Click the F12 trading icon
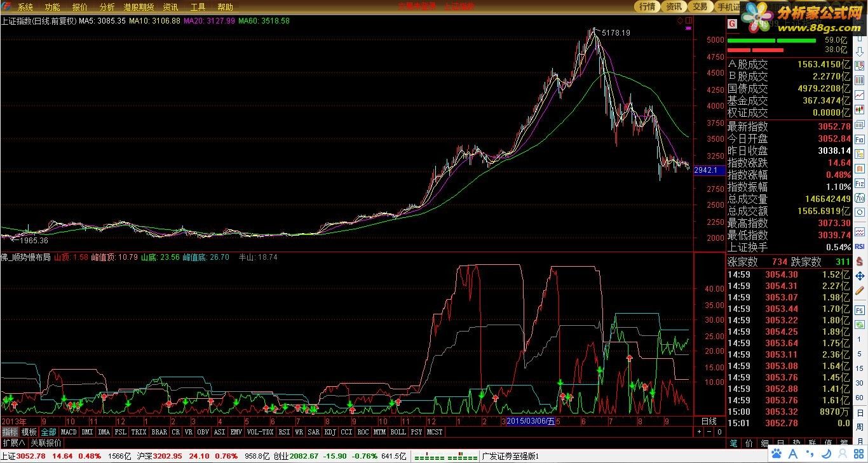868x463 pixels. 860,183
